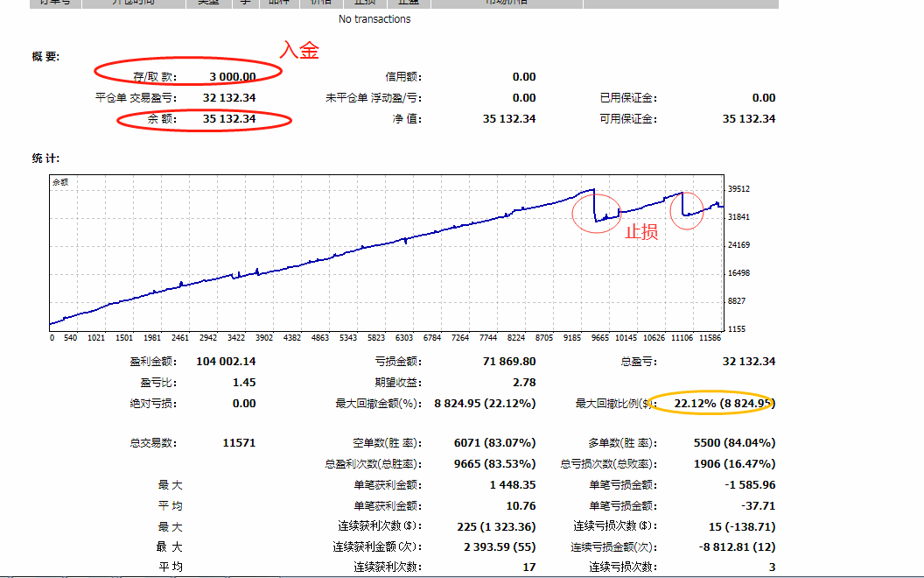Click the 净值 label
This screenshot has width=924, height=578.
click(407, 118)
